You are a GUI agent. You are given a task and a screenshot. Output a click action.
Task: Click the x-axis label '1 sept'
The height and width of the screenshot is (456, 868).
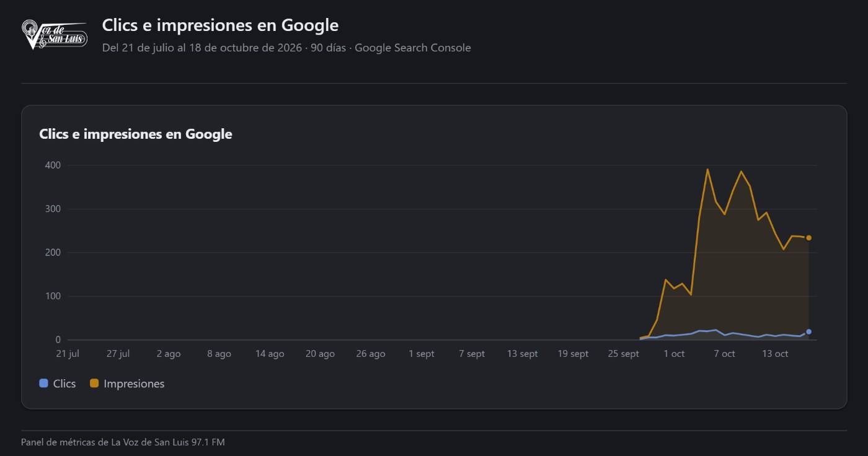click(422, 354)
